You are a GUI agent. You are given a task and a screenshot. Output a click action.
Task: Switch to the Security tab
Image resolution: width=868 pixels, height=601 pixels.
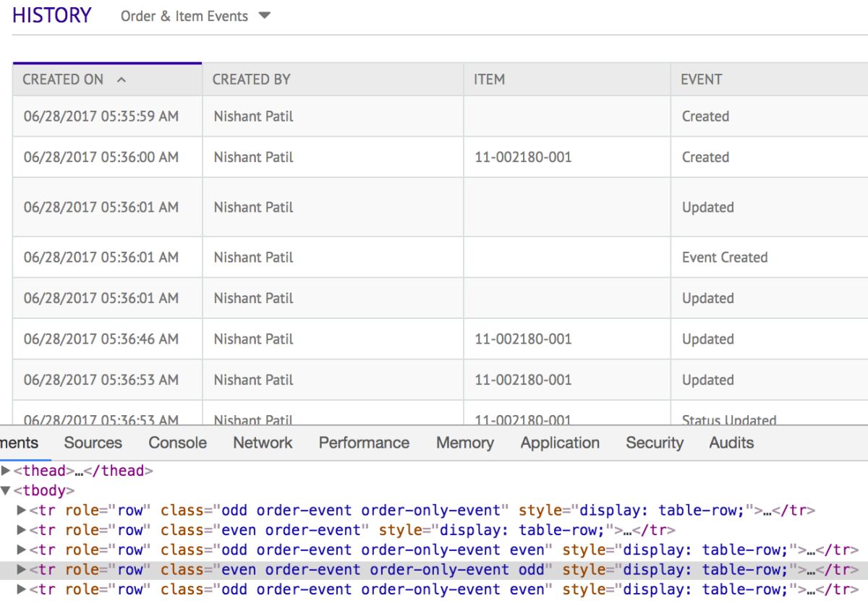[655, 443]
